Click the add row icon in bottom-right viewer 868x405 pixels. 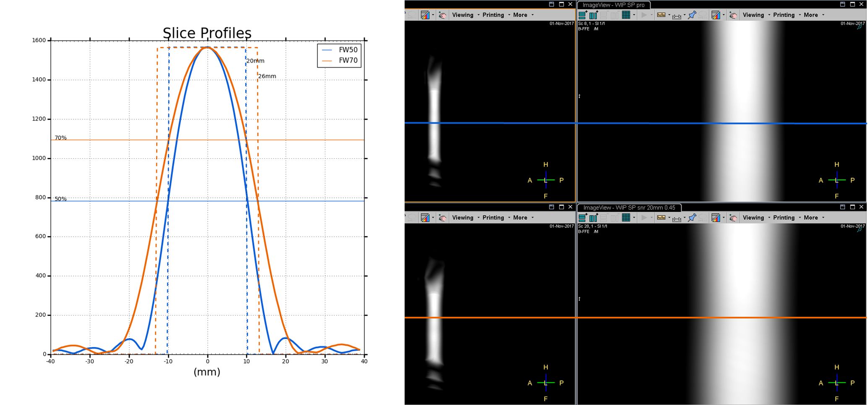pyautogui.click(x=583, y=218)
